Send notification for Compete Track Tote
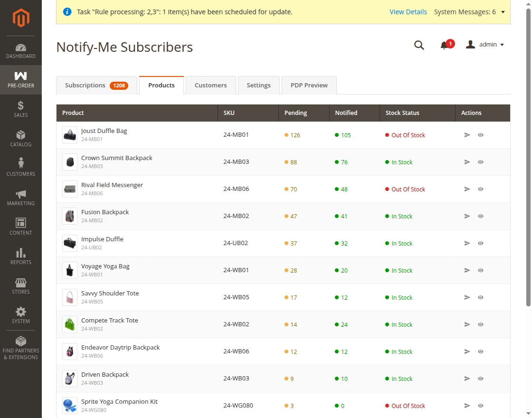532x418 pixels. pyautogui.click(x=467, y=325)
